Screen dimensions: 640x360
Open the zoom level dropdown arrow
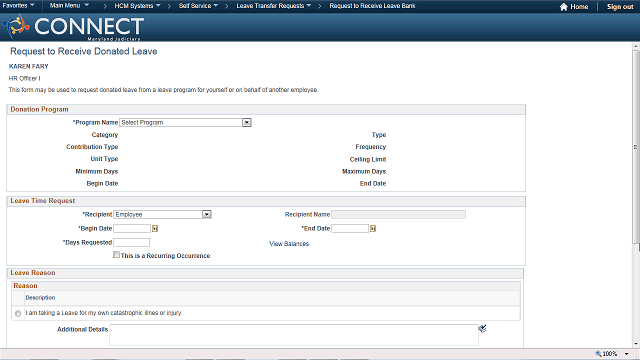coord(627,354)
